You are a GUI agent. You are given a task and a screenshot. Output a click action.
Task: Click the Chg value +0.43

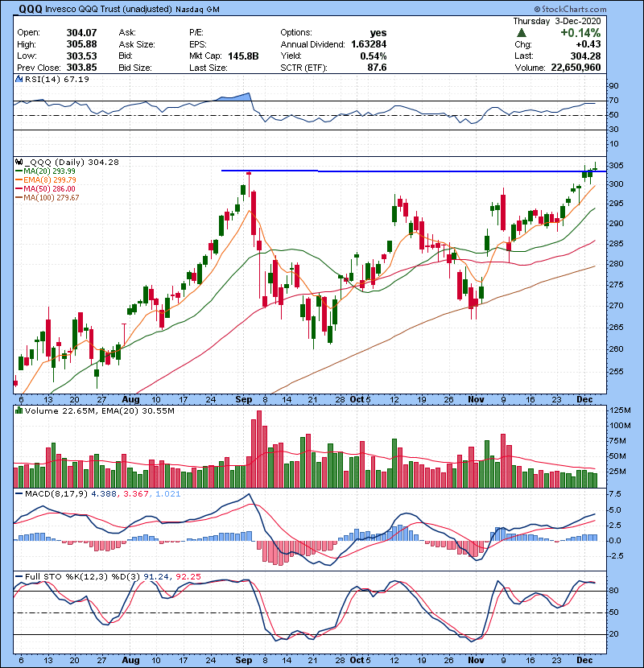pos(588,44)
